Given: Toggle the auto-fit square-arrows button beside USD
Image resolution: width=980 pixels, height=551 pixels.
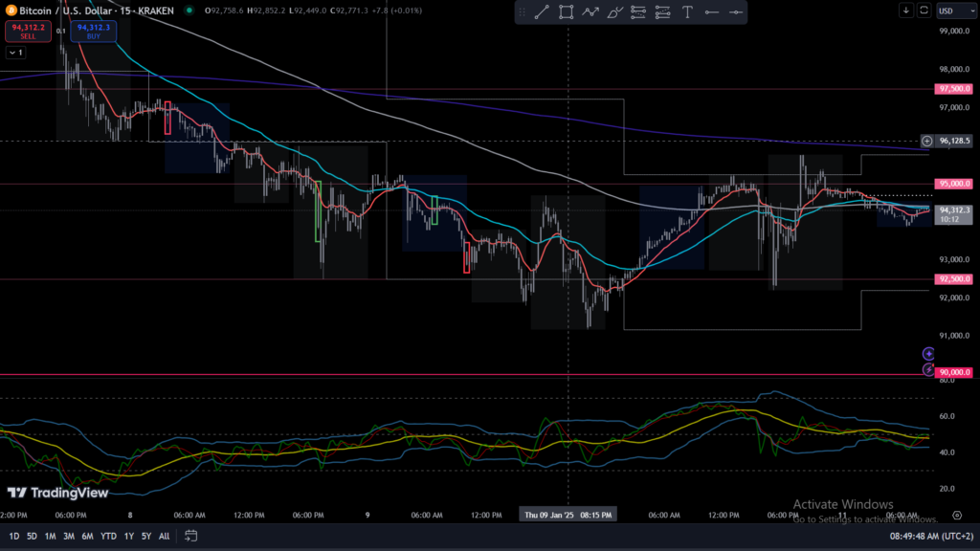Looking at the screenshot, I should coord(924,11).
